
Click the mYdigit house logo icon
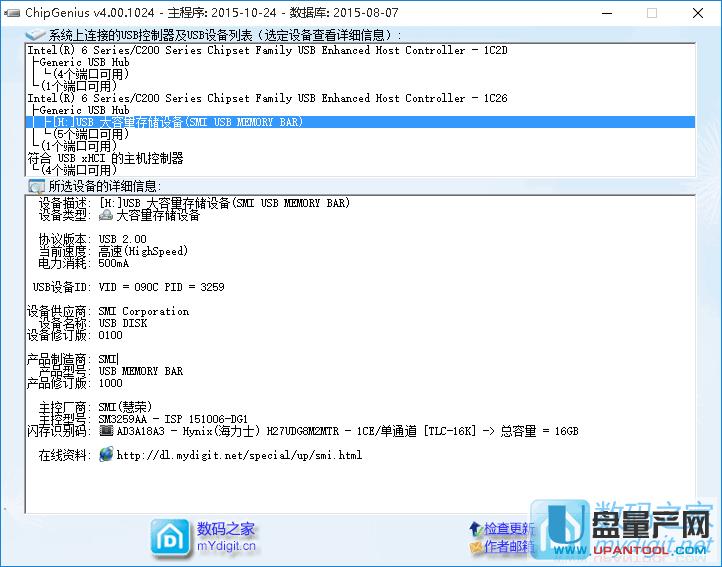click(170, 537)
